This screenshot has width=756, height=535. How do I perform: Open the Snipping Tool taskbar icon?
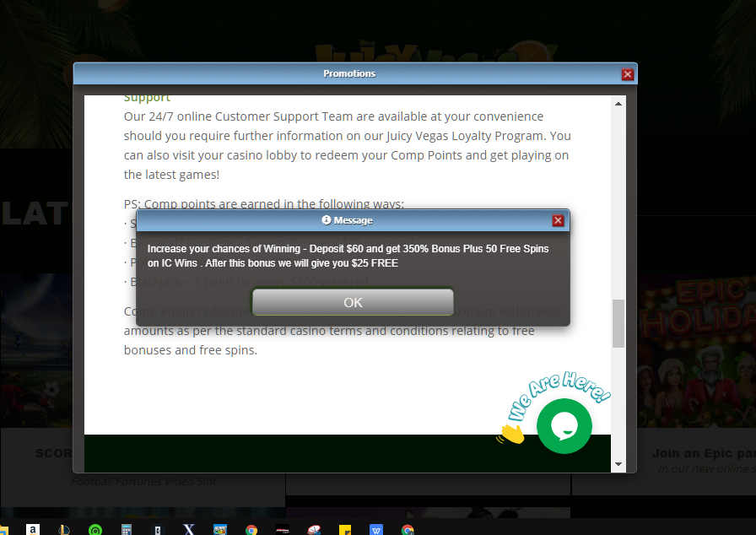tap(314, 530)
